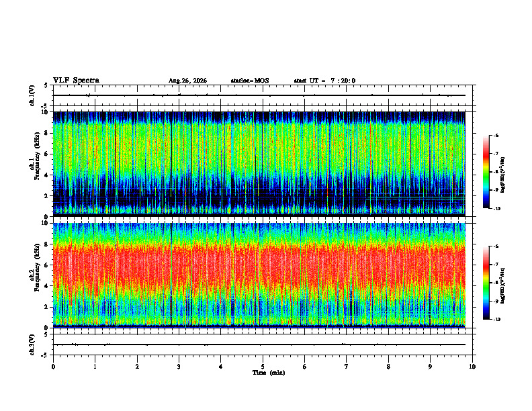Click the ch.1(V) waveform axis label

click(32, 95)
